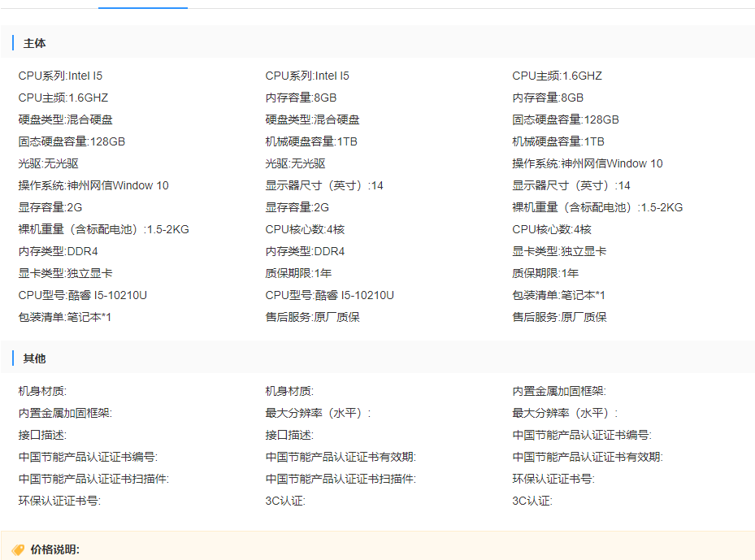The height and width of the screenshot is (560, 755).
Task: Click 最大分辨率 directly below 内置金属加固框架
Action: click(x=565, y=413)
